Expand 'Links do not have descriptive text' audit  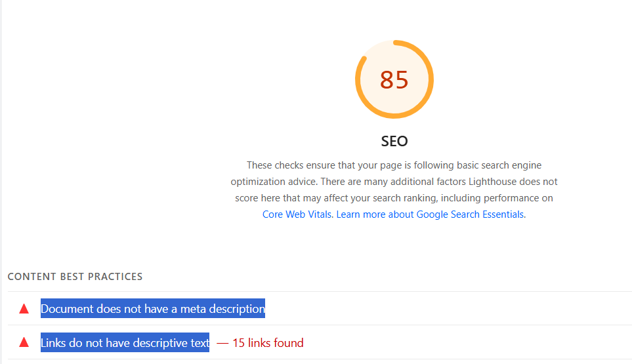click(125, 342)
